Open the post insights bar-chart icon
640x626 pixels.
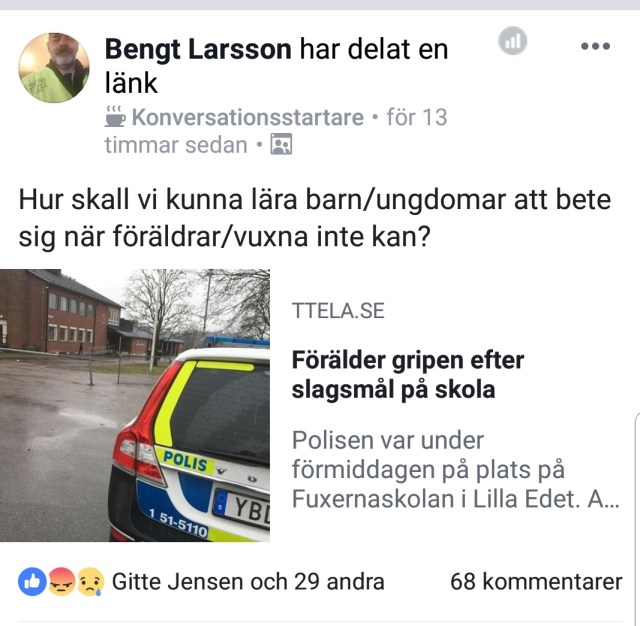[x=512, y=41]
